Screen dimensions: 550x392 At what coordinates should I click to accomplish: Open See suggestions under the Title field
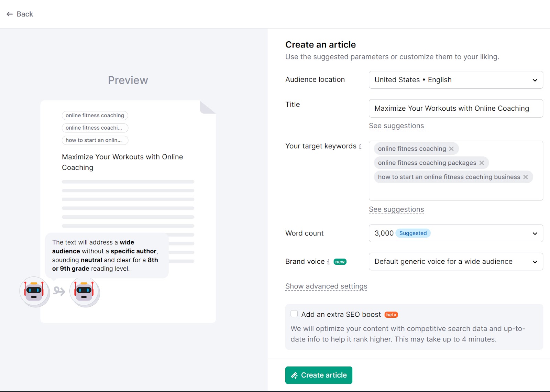[396, 126]
